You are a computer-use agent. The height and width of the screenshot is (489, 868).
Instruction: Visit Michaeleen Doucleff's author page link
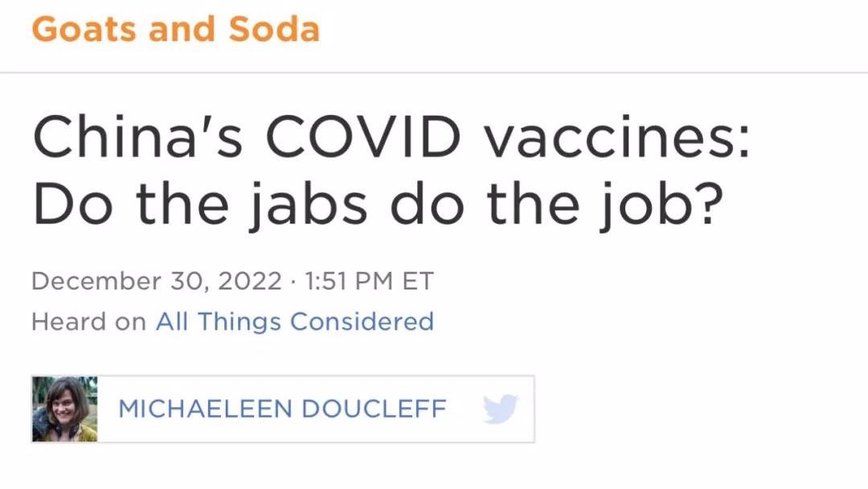pyautogui.click(x=282, y=409)
